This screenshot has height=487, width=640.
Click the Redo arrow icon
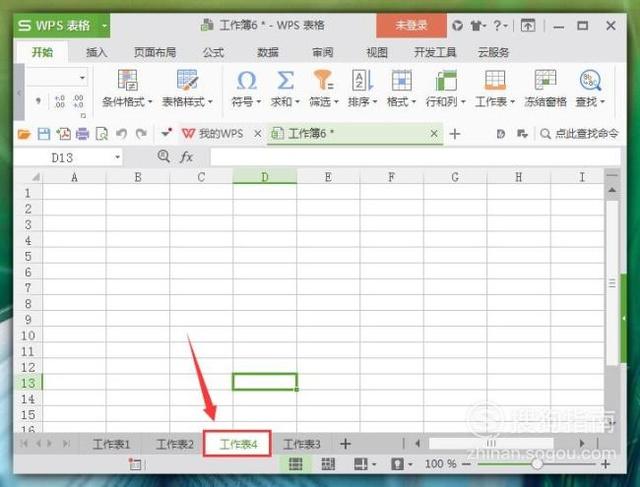141,133
